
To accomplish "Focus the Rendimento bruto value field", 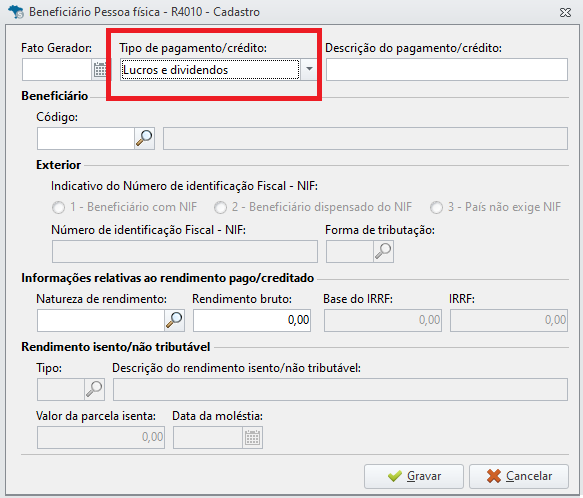I will (252, 320).
